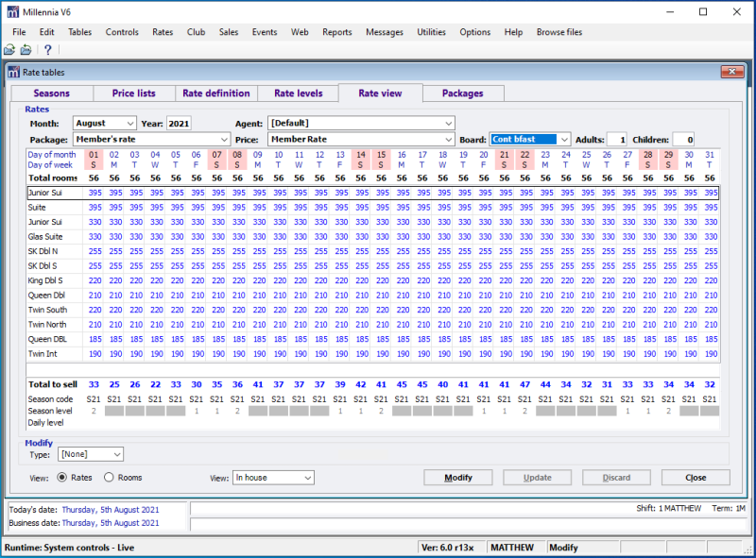
Task: Click the first open-folder toolbar icon
Action: [x=9, y=50]
